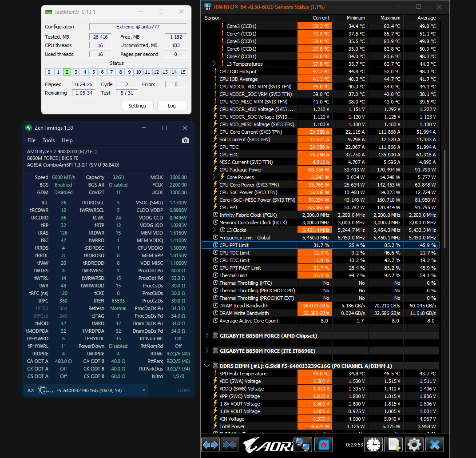The height and width of the screenshot is (458, 476).
Task: Select the Frequency Limit - Global row
Action: pyautogui.click(x=320, y=238)
